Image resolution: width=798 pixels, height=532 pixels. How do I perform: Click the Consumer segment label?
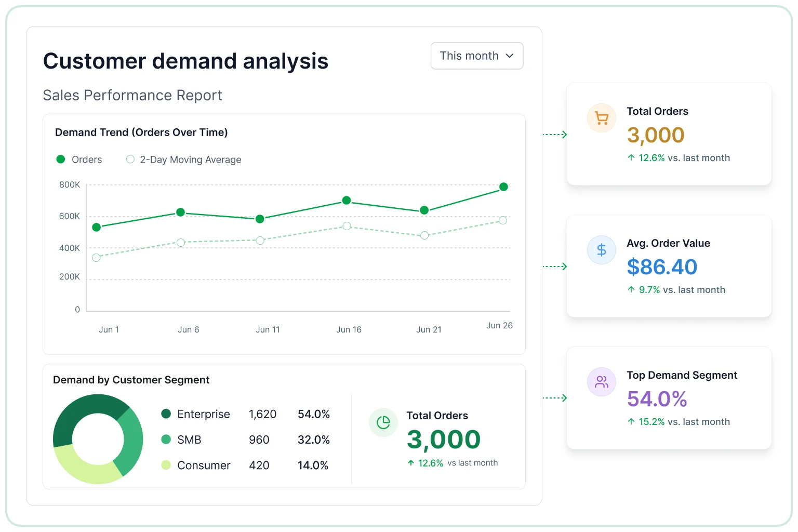(204, 465)
